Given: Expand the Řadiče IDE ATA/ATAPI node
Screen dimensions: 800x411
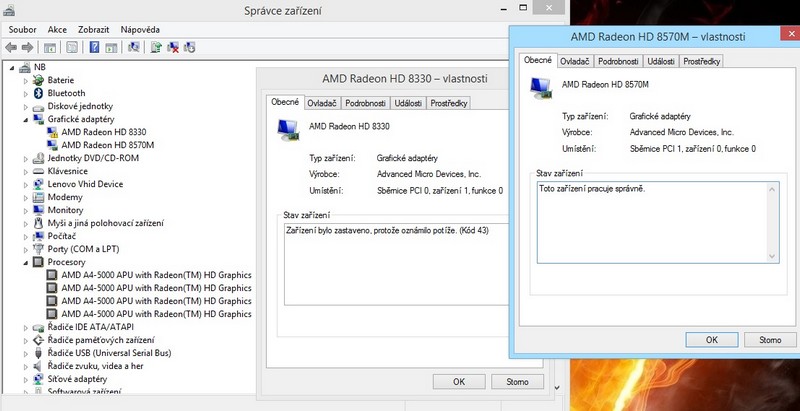Looking at the screenshot, I should click(x=26, y=327).
